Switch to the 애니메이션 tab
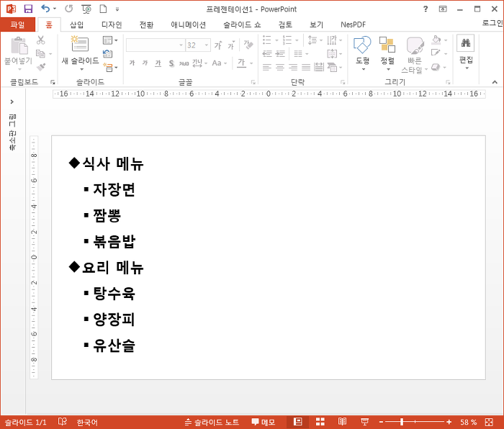The width and height of the screenshot is (504, 429). click(189, 24)
